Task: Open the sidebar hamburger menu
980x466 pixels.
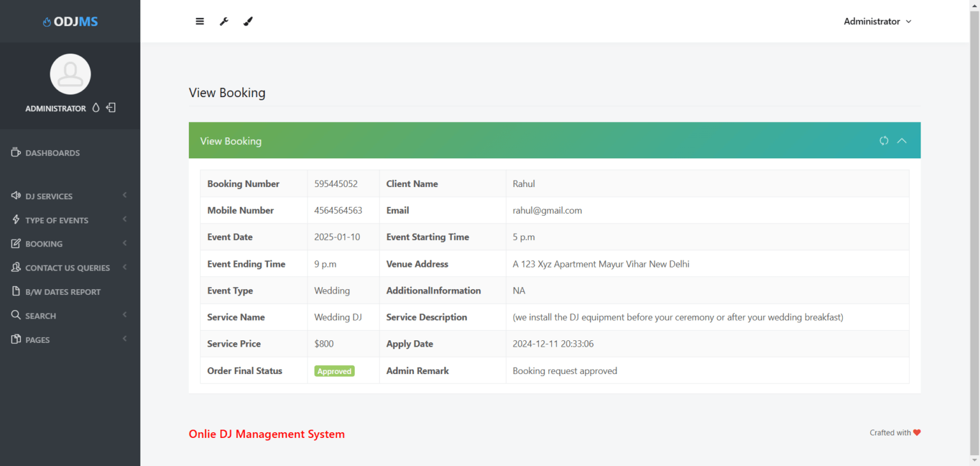Action: coord(200,21)
